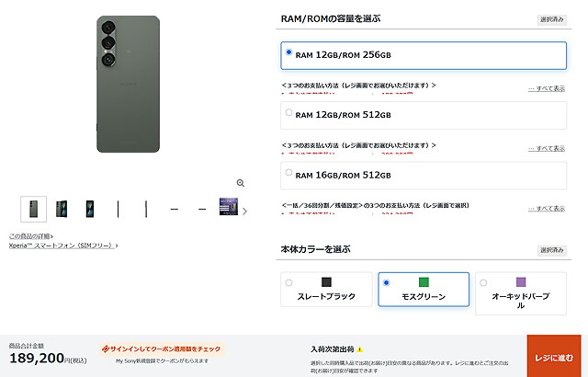This screenshot has height=377, width=588.
Task: Select RAM 12GB/ROM 256GB radio option
Action: [x=288, y=52]
